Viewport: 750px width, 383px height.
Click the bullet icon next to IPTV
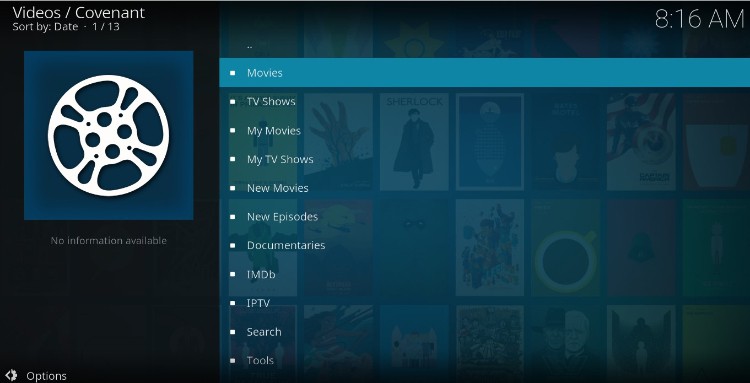point(232,303)
